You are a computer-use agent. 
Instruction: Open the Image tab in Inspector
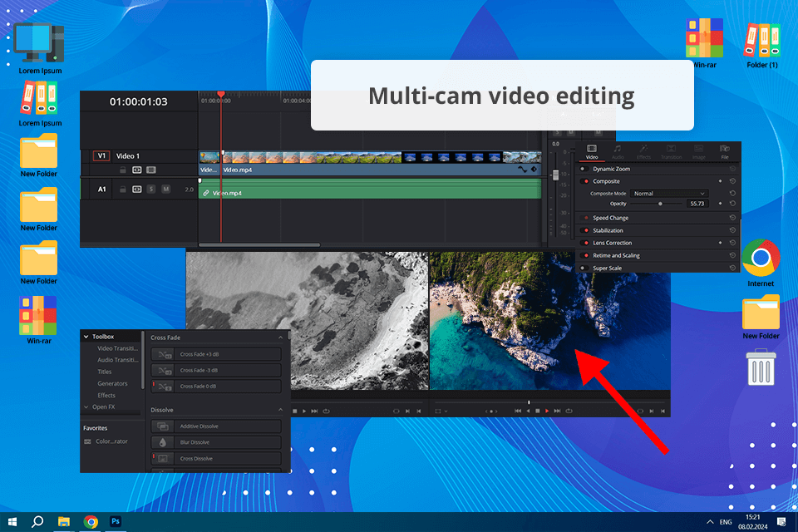click(x=699, y=151)
